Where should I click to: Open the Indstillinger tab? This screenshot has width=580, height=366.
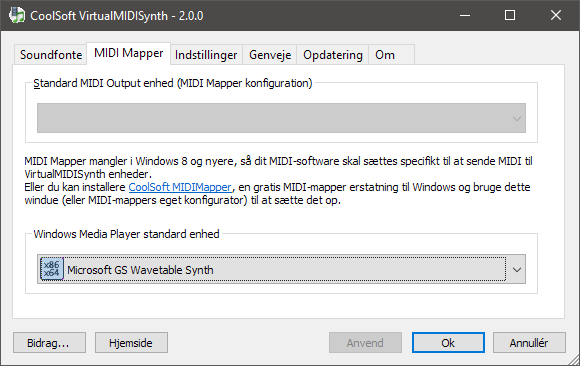point(206,55)
